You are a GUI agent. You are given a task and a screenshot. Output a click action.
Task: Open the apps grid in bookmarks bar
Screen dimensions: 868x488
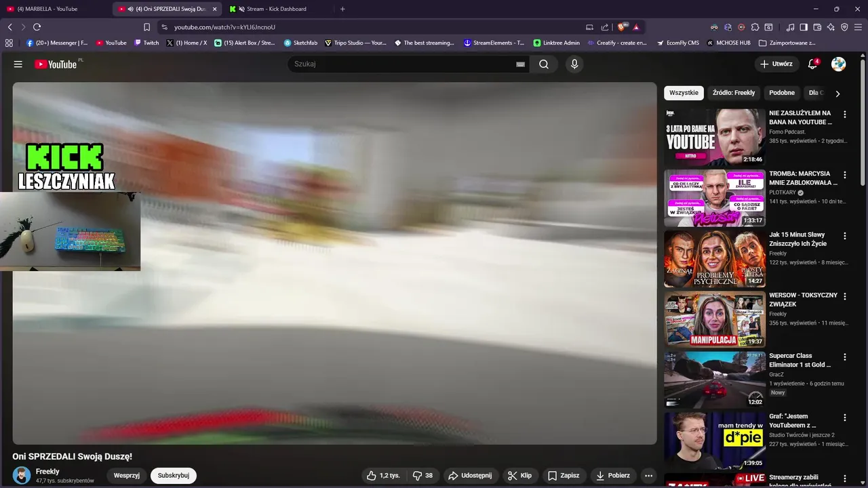[9, 43]
